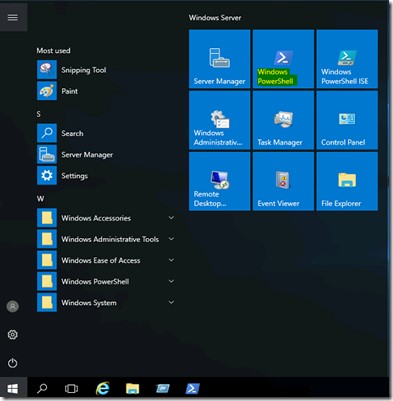Open the Power options icon

point(13,363)
